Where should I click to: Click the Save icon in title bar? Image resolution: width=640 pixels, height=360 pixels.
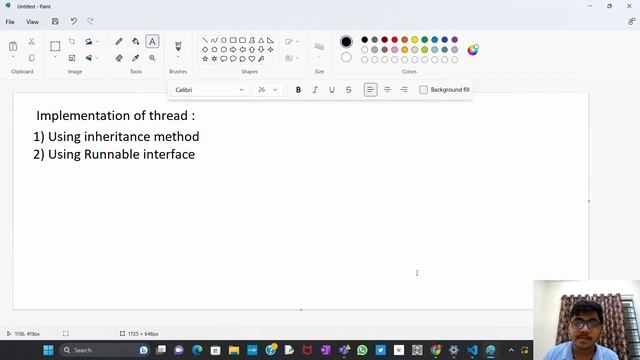(x=55, y=22)
